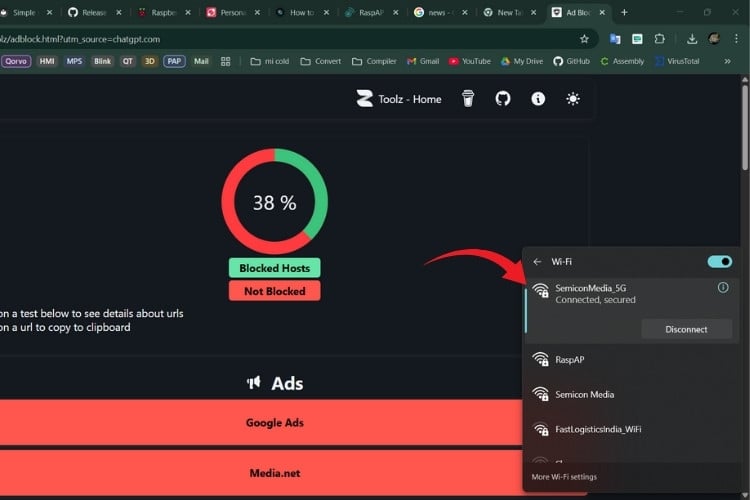Screen dimensions: 750x500
Task: Open the Chrome three-dot menu
Action: point(736,39)
